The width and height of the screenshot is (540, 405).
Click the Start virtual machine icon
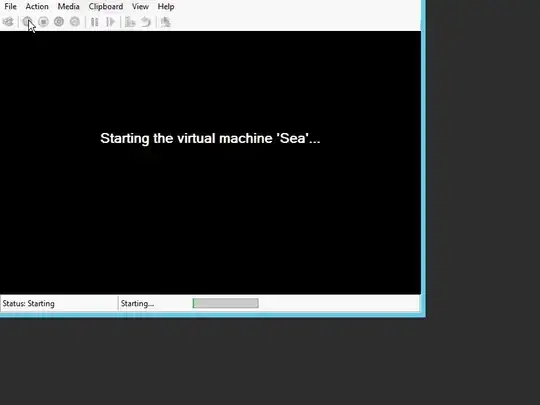27,22
